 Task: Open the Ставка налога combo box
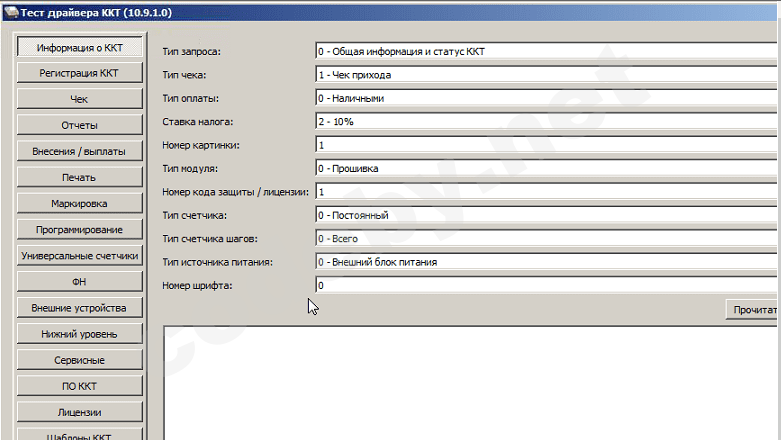[547, 121]
